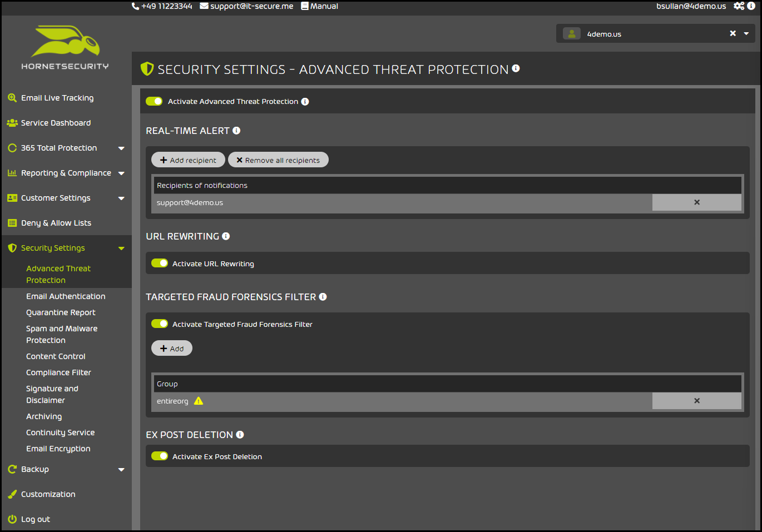Remove the entireorg group with X

697,401
